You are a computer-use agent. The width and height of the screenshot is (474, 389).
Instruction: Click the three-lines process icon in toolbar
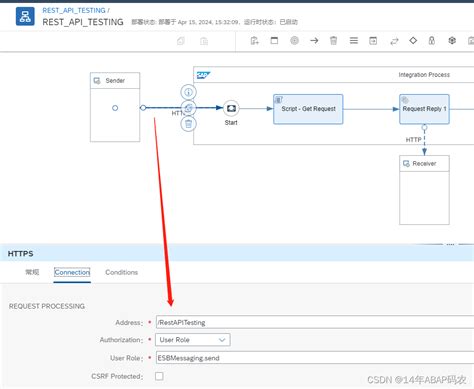[354, 41]
